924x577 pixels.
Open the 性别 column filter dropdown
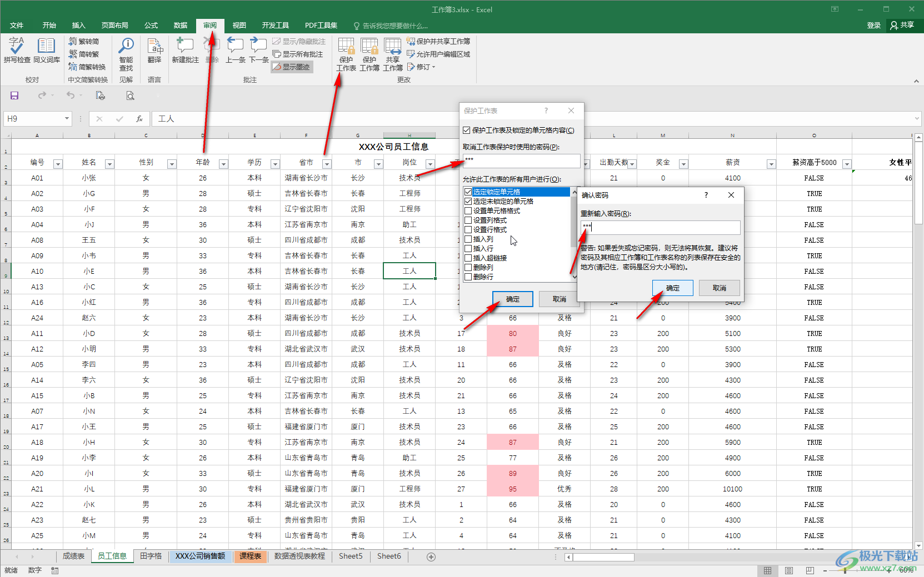click(x=172, y=164)
